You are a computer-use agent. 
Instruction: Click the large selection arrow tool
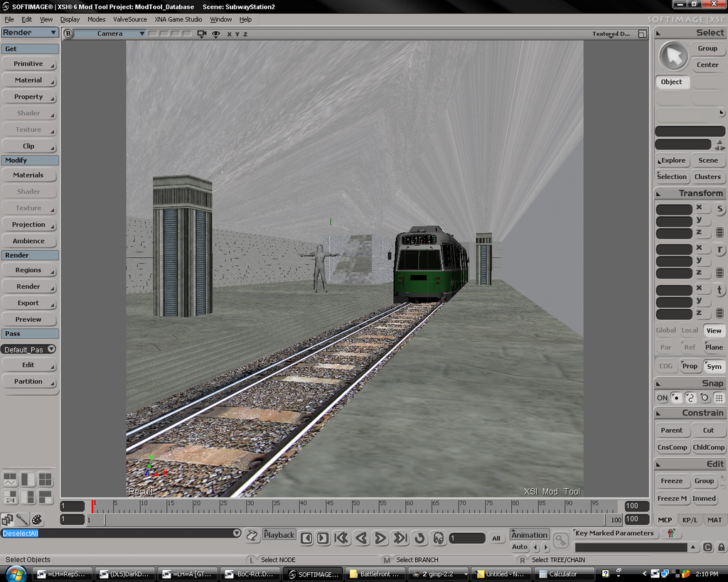coord(673,57)
